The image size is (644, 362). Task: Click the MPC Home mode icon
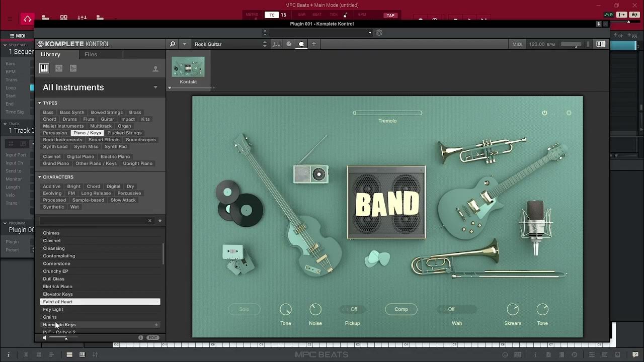(27, 19)
